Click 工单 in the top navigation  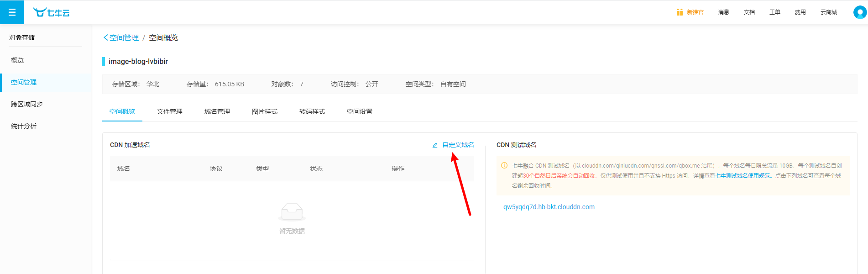(774, 12)
